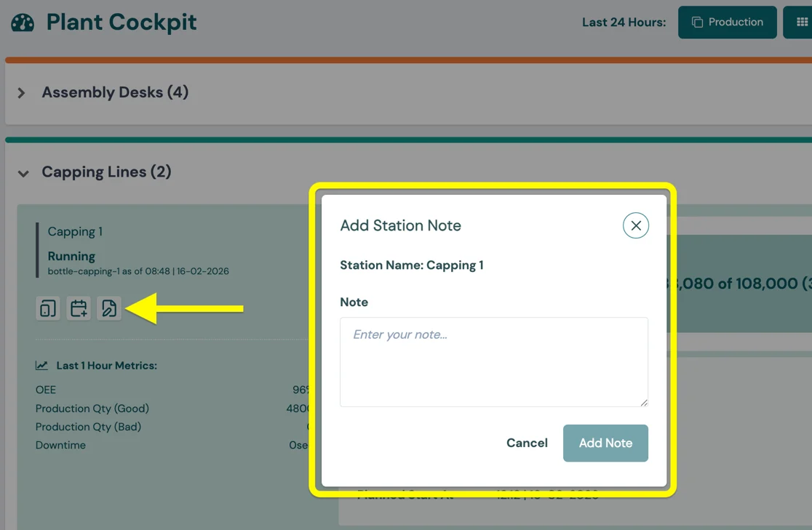The height and width of the screenshot is (530, 812).
Task: Click the Add Note button
Action: 605,443
